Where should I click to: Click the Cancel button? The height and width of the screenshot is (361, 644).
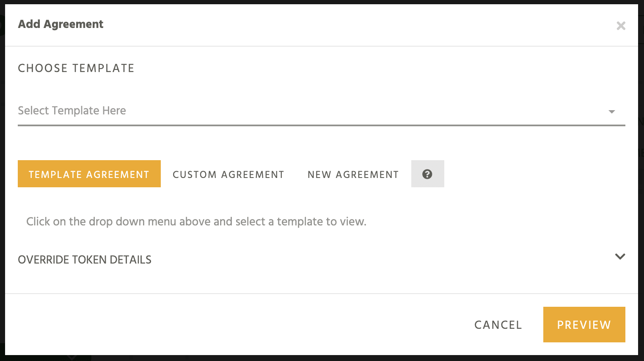(x=498, y=325)
